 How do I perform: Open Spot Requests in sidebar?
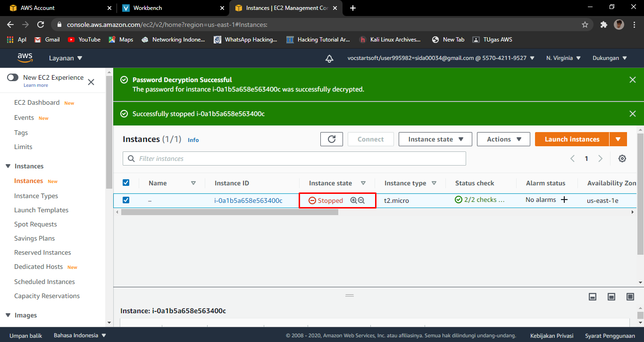pos(35,224)
